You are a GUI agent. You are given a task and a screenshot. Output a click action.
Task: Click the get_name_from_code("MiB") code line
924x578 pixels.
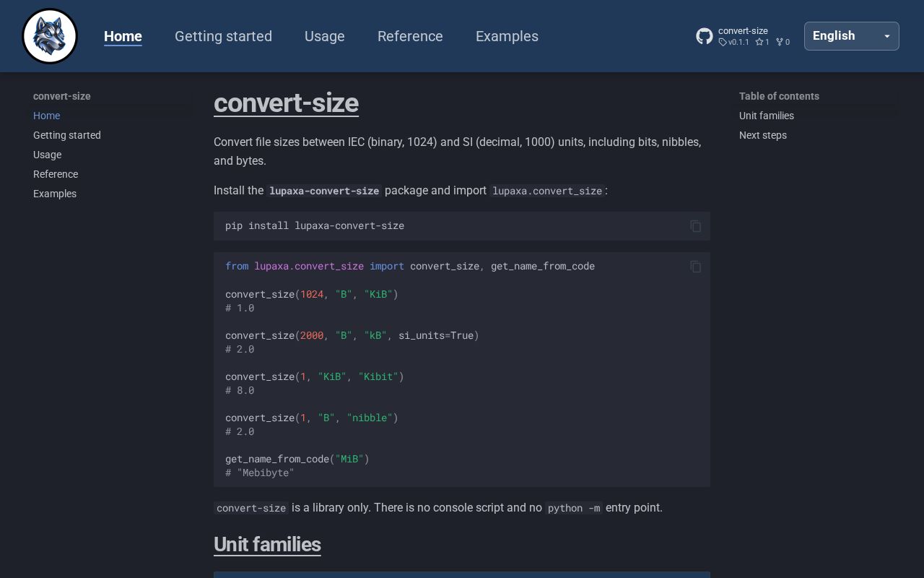click(x=297, y=459)
